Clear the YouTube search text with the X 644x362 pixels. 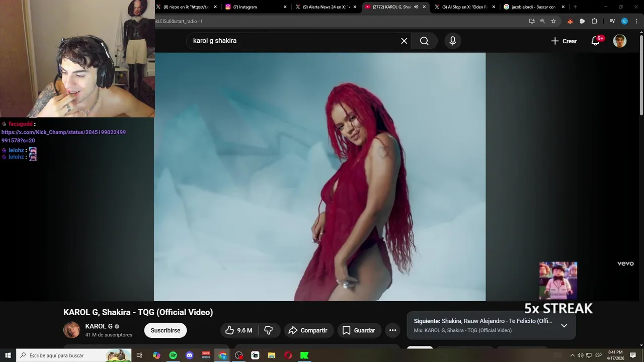coord(404,41)
